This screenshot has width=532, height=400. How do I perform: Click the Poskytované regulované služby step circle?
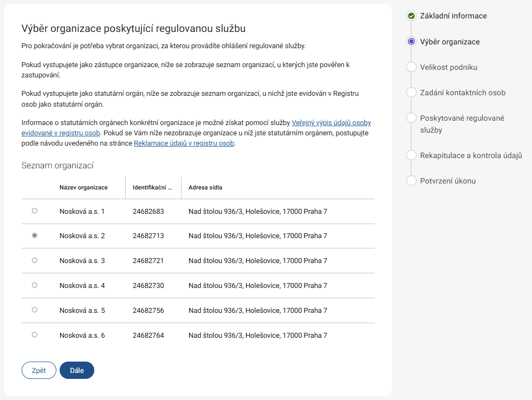[411, 118]
